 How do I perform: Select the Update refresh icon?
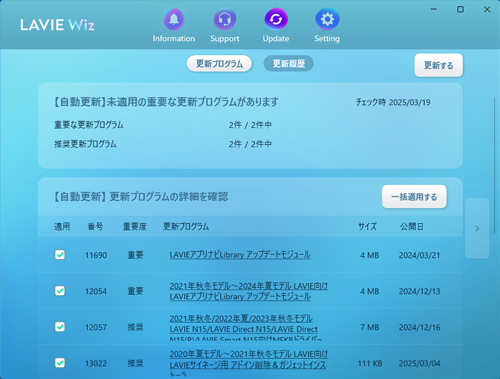276,20
